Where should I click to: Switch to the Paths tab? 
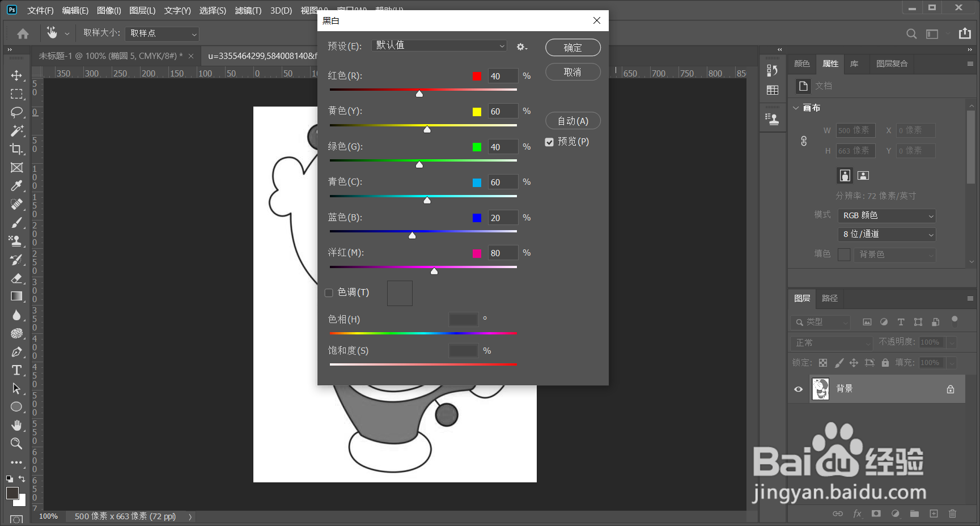click(x=830, y=298)
